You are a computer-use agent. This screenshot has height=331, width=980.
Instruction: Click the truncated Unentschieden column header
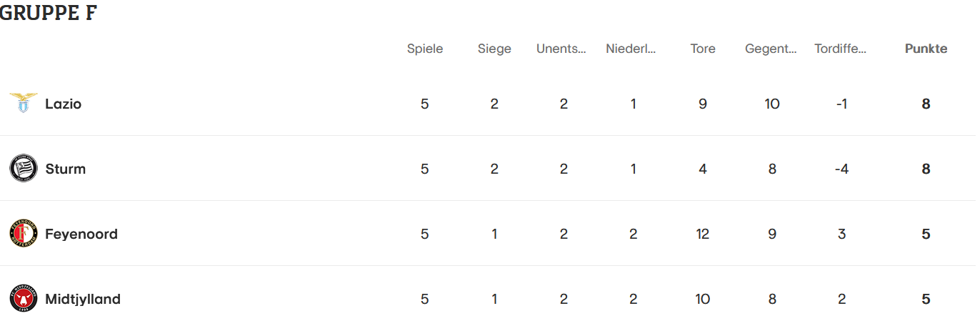(561, 49)
